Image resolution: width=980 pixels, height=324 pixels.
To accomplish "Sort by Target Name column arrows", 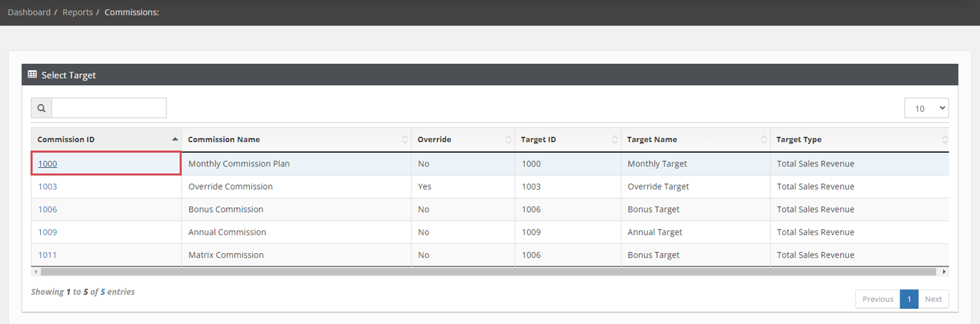I will [x=764, y=139].
